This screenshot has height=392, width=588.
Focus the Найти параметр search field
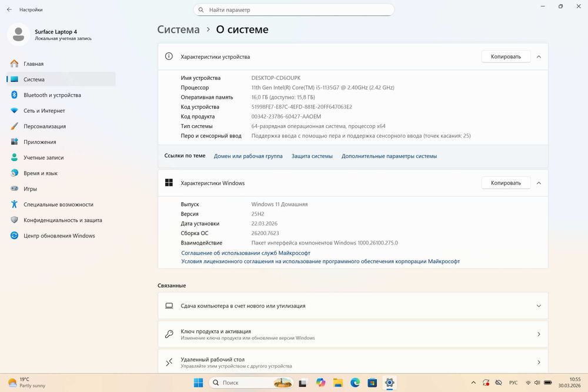293,10
